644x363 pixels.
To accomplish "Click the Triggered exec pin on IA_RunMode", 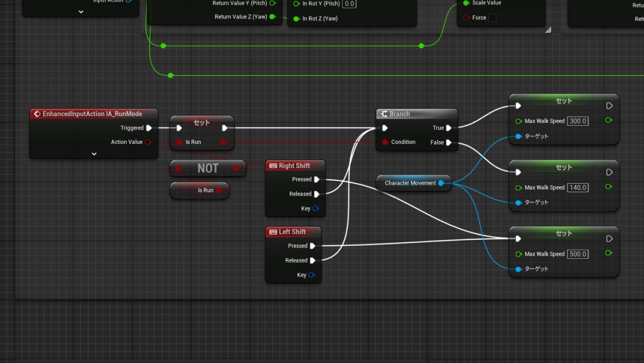I will click(149, 128).
